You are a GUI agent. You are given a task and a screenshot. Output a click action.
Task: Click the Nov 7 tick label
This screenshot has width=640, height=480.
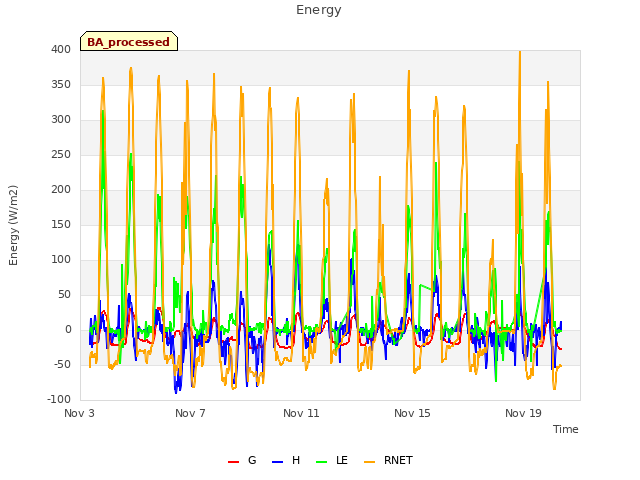tap(190, 413)
